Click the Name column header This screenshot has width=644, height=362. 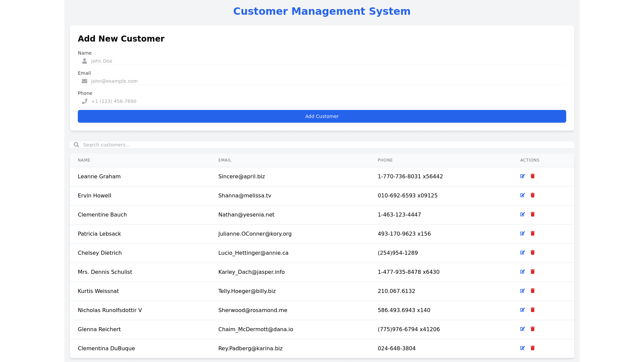pos(84,160)
